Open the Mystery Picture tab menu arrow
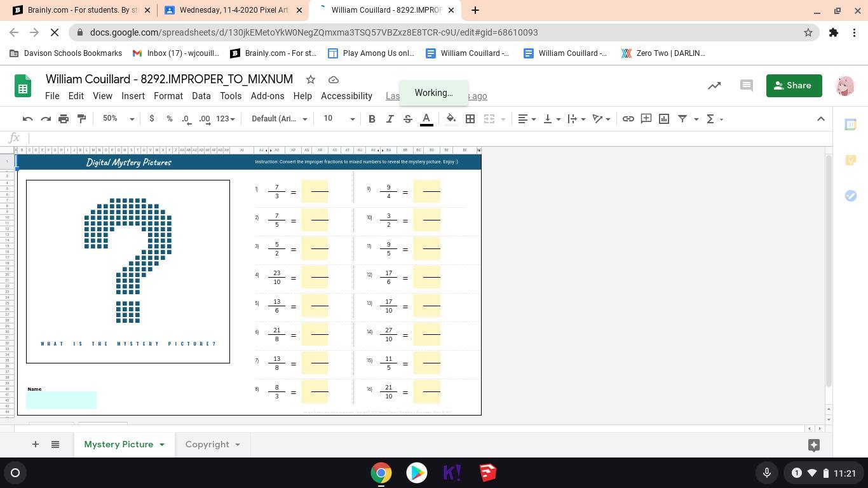 coord(161,444)
